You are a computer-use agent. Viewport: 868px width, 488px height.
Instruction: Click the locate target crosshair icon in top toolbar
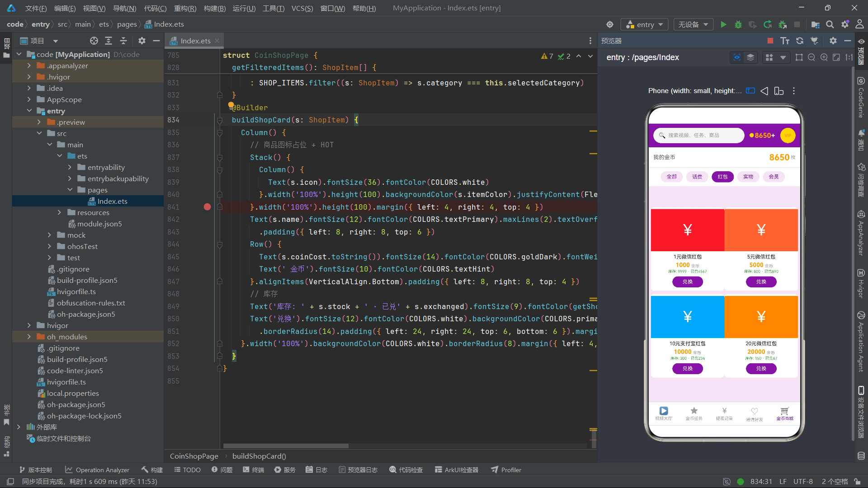pyautogui.click(x=610, y=24)
